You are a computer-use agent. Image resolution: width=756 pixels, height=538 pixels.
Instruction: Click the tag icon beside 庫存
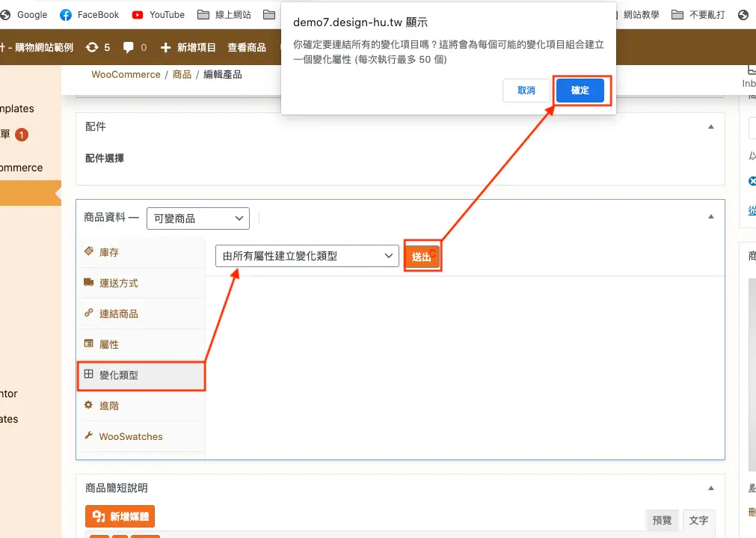click(89, 251)
